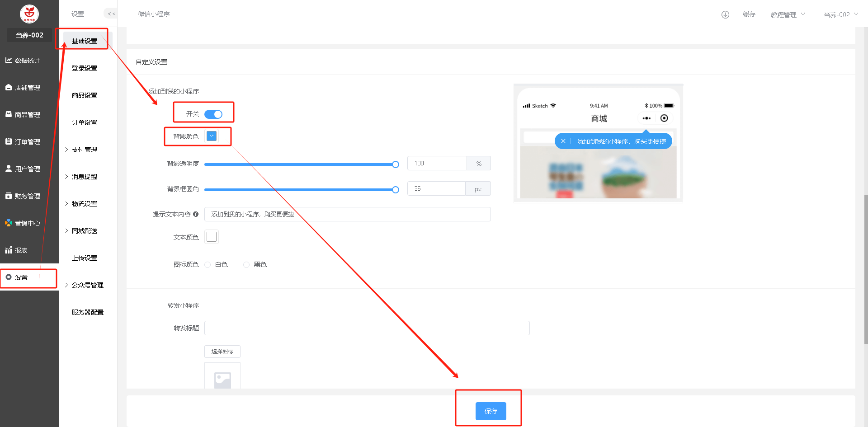
Task: Select the 白色 icon color radio
Action: [208, 265]
